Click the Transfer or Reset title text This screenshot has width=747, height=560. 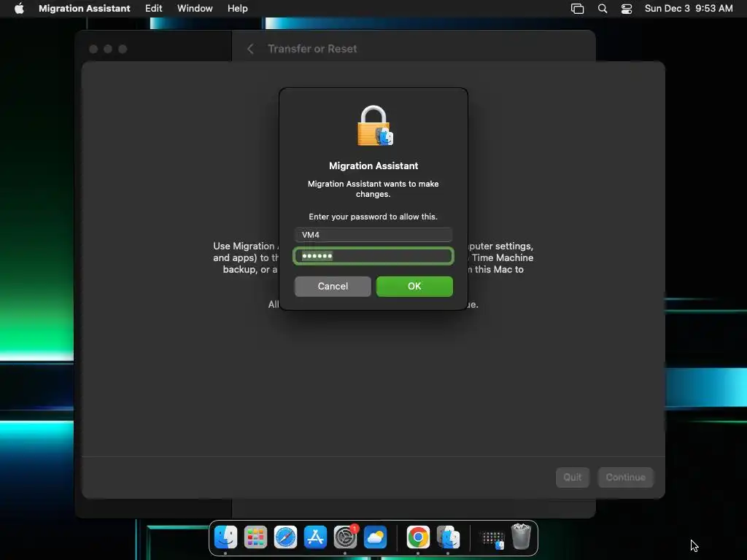pos(312,49)
